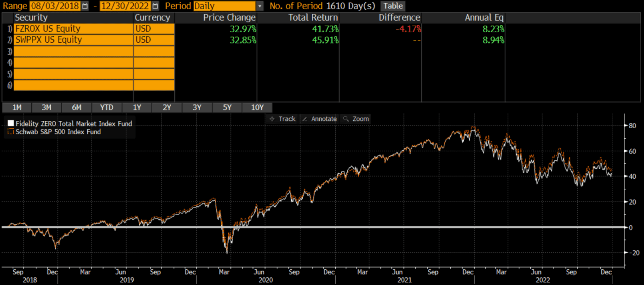Open the start date calendar picker
Viewport: 644px width, 285px height.
coord(85,6)
